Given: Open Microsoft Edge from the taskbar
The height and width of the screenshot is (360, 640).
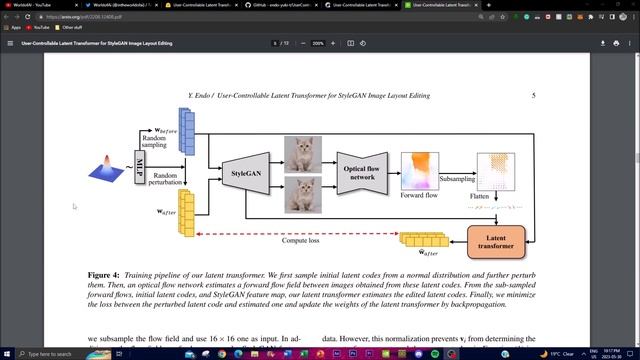Looking at the screenshot, I should pyautogui.click(x=238, y=354).
